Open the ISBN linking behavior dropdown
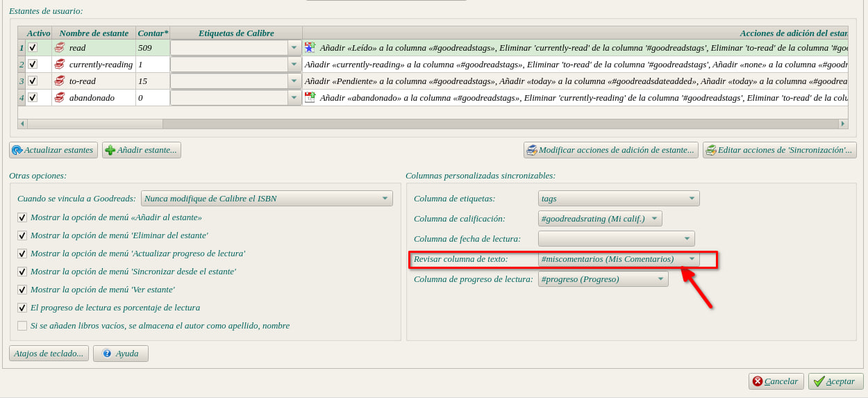868x398 pixels. (x=267, y=199)
